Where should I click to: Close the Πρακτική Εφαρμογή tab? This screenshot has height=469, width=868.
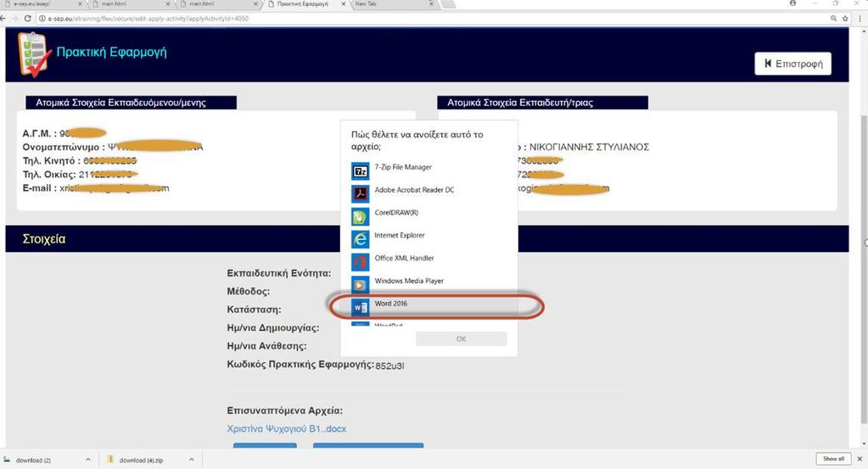[344, 4]
